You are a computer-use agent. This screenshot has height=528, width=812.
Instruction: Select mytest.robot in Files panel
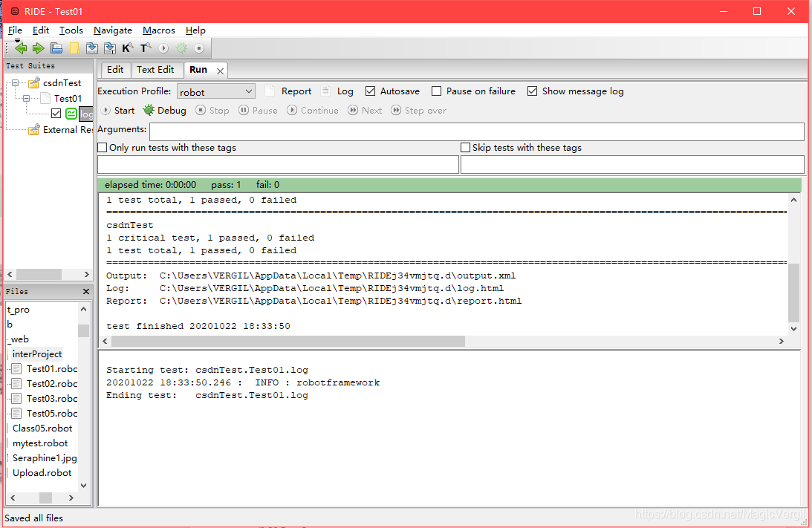point(40,443)
